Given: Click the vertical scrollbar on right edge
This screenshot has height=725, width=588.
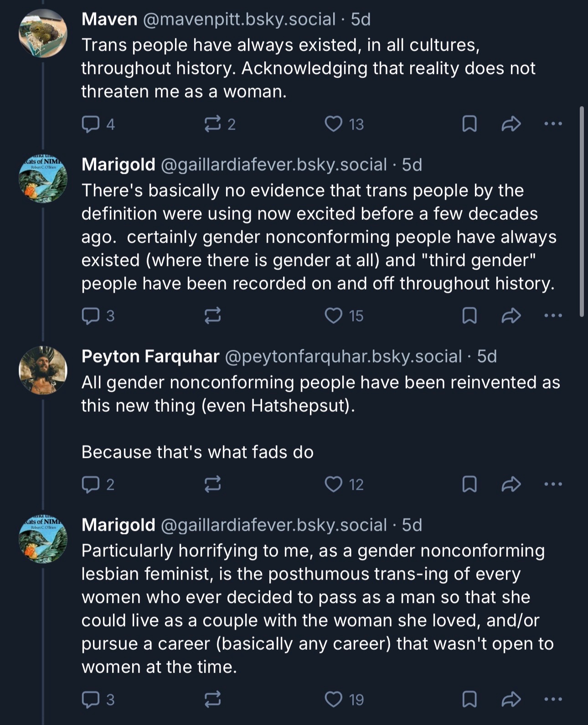Looking at the screenshot, I should point(582,211).
